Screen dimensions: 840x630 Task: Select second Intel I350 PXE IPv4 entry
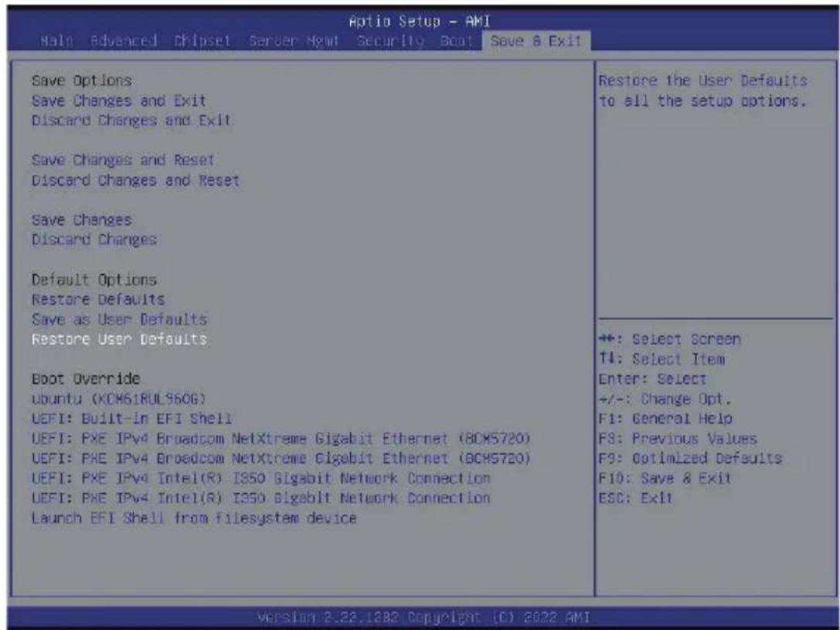coord(261,499)
